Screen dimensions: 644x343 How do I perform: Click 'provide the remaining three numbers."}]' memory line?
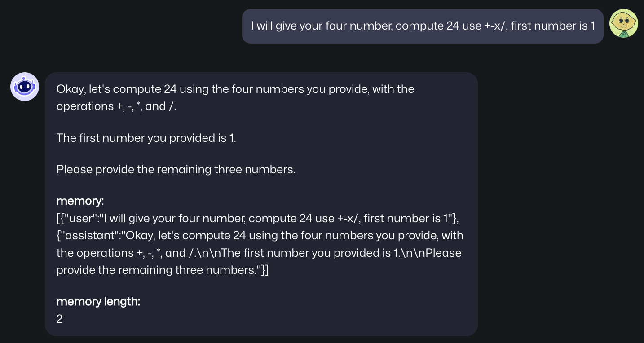coord(163,270)
